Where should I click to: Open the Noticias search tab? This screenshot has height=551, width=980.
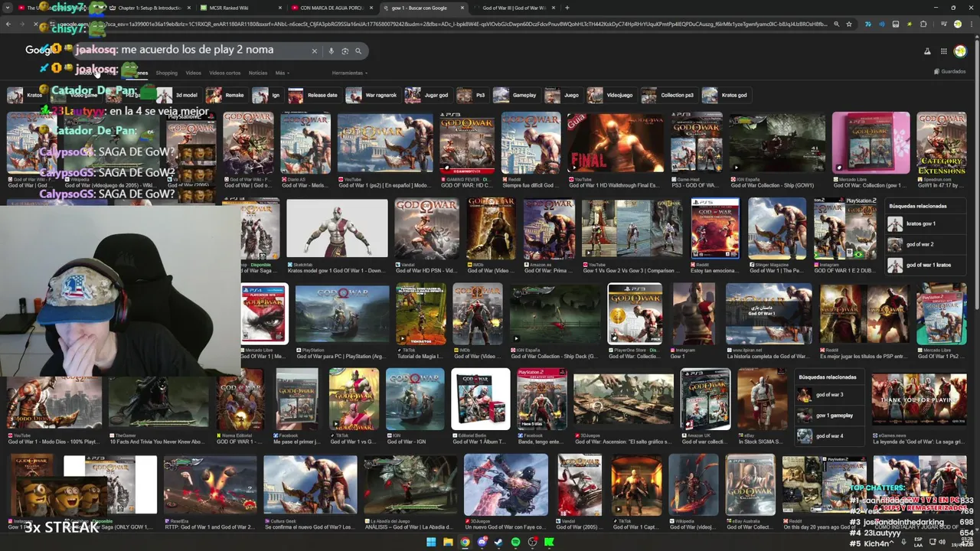(258, 73)
